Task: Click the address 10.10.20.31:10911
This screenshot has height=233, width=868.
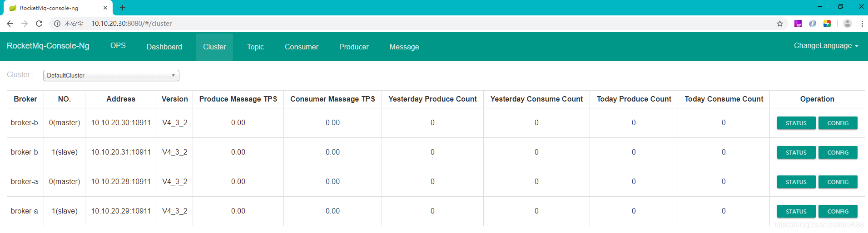Action: click(121, 152)
